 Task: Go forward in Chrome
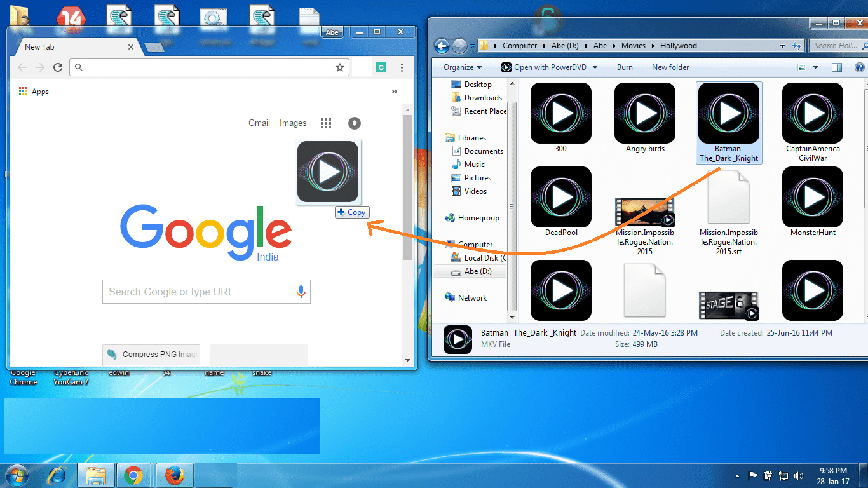pyautogui.click(x=40, y=67)
